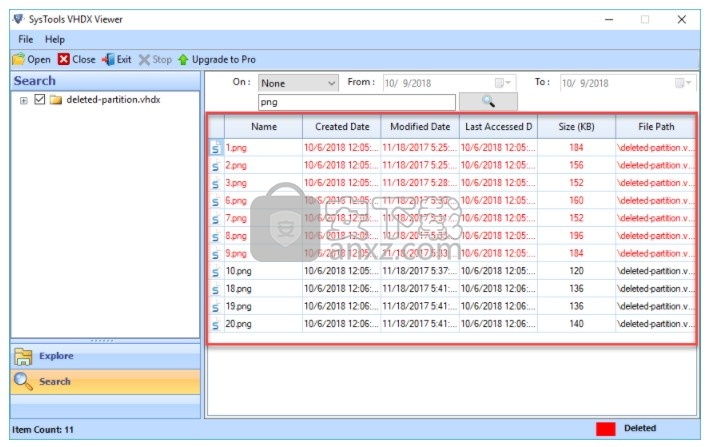Image resolution: width=717 pixels, height=447 pixels.
Task: Click the file path cell of 18.png
Action: pos(655,289)
